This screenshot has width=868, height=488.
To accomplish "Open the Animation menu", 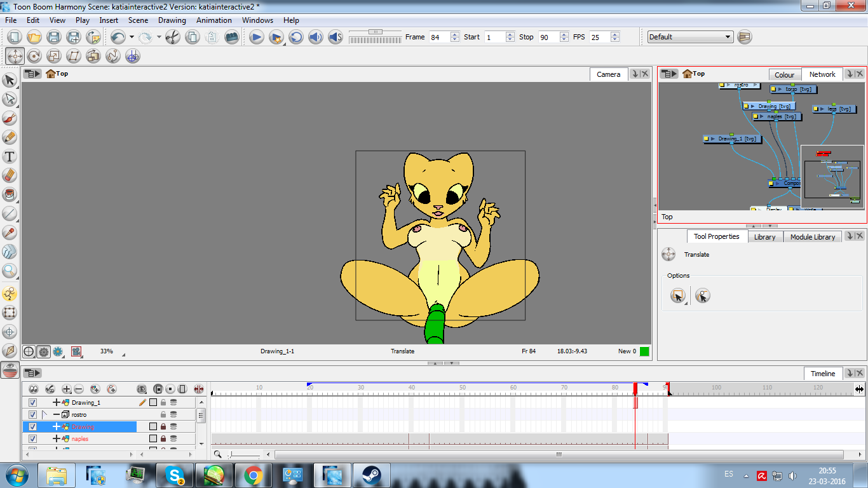I will 214,20.
